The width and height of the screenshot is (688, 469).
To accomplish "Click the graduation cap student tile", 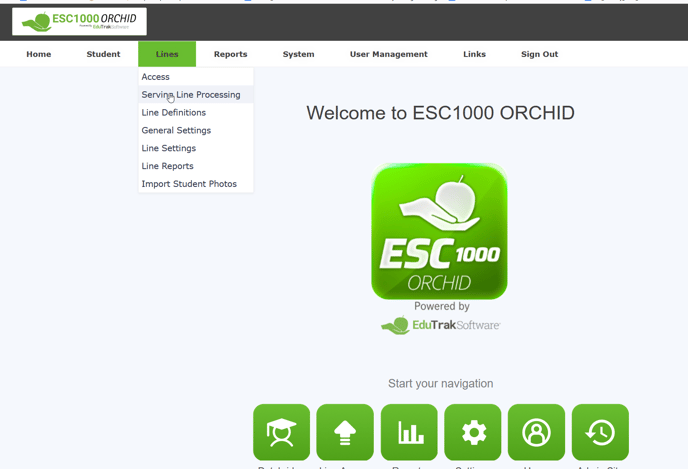I will pos(281,432).
